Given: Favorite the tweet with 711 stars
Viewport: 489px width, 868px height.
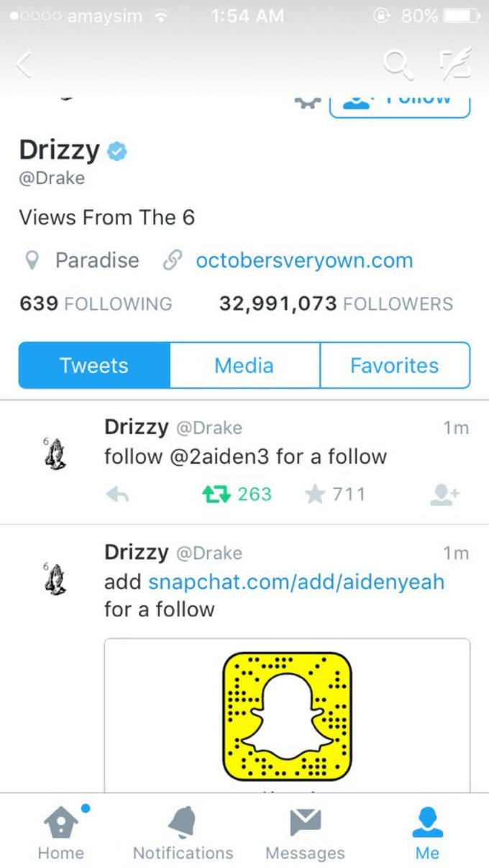Looking at the screenshot, I should tap(314, 494).
